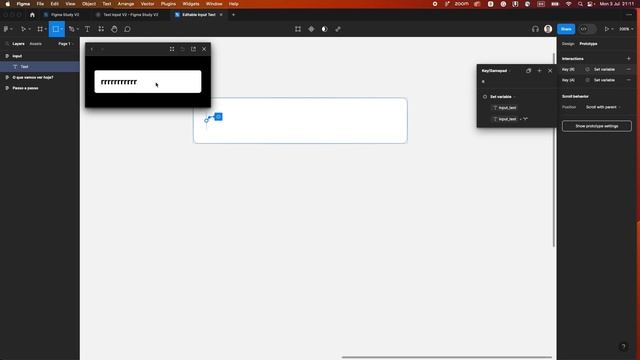Open the Page 1 pages dropdown
640x360 pixels.
point(65,44)
